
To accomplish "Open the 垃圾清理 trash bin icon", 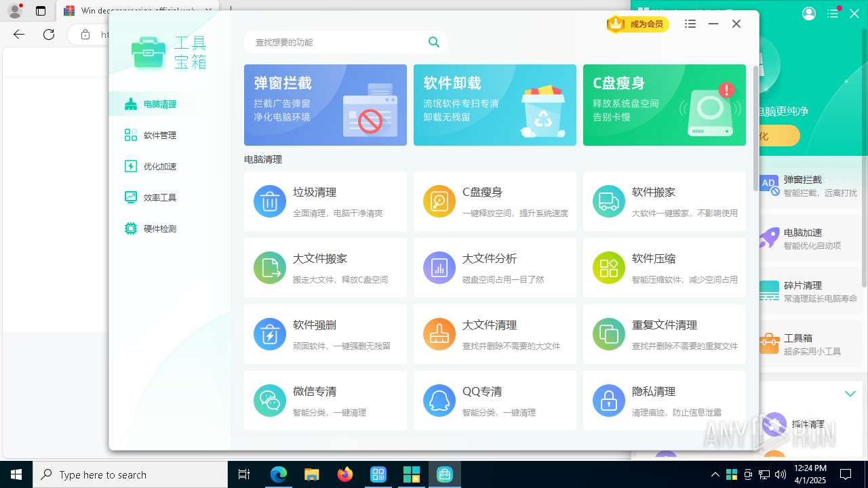I will pyautogui.click(x=270, y=201).
